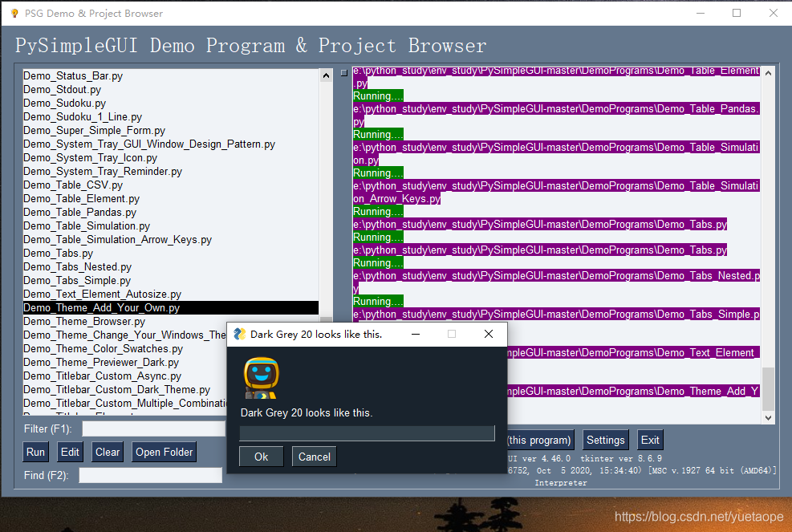The image size is (792, 532).
Task: Select Demo_System_Tray_GUI_Window_Design_Pattern.py
Action: (x=171, y=144)
